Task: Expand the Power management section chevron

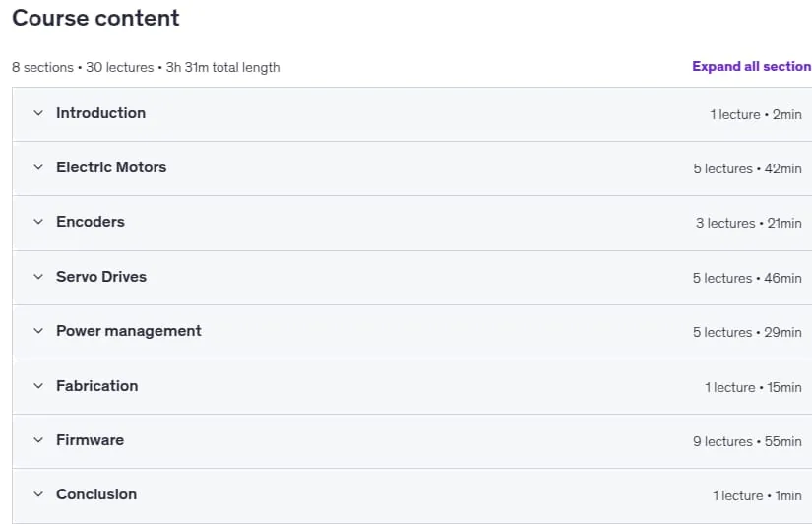Action: click(38, 331)
